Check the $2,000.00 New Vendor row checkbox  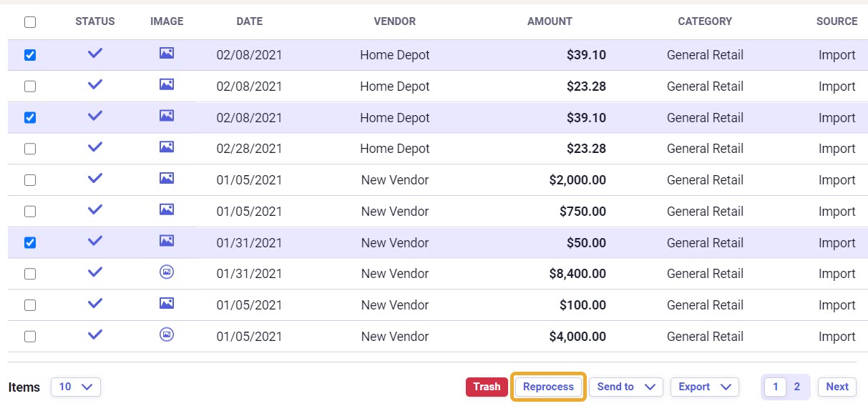[x=30, y=180]
